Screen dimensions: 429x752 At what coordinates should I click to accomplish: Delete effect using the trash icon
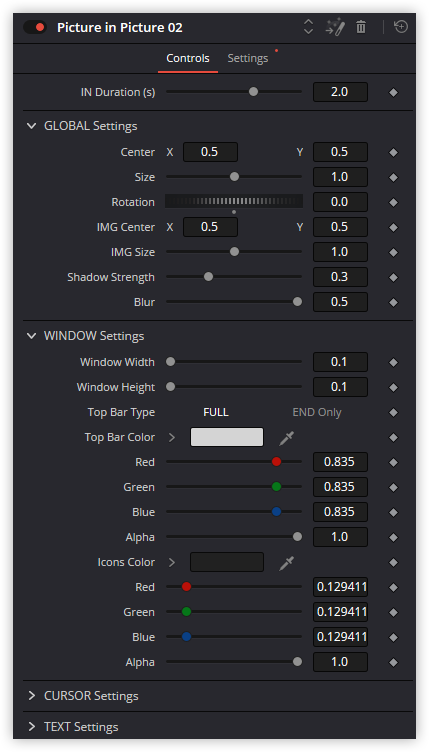(361, 27)
